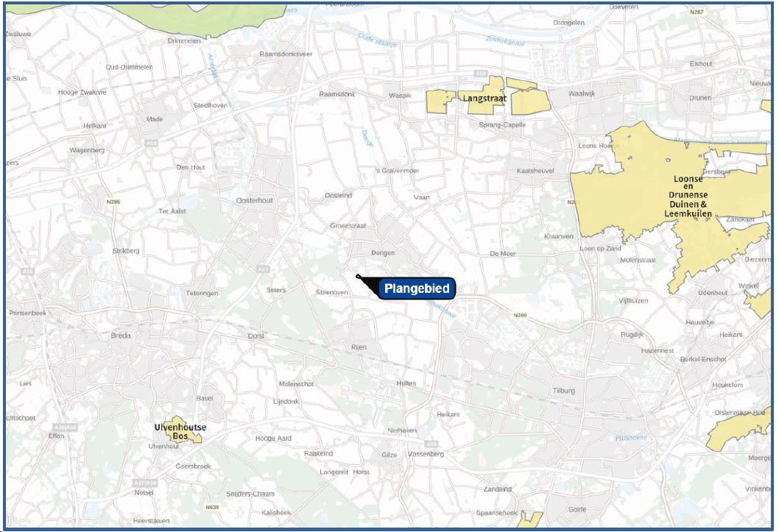Click the Oude Maasje water label
779x532 pixels.
click(378, 40)
